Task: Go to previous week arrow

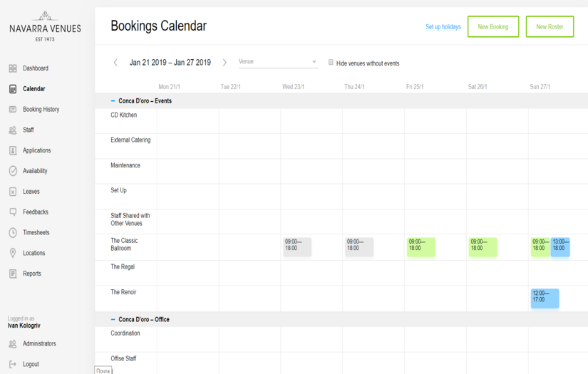Action: [115, 62]
